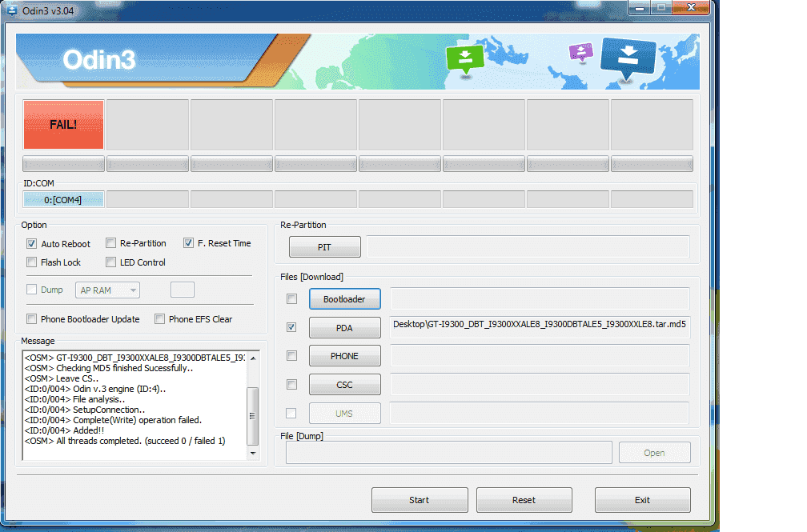Click the 'Odin3 v3.04' window title text
807x532 pixels.
coord(48,11)
